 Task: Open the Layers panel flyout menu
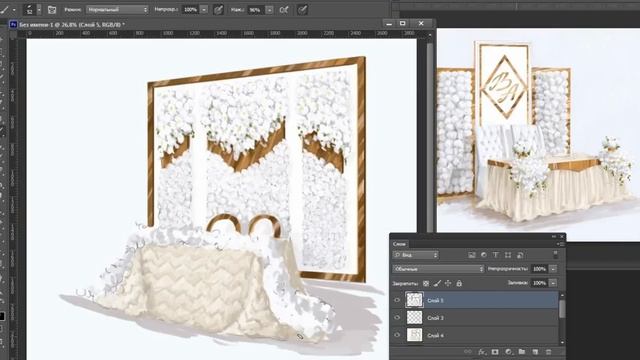[560, 244]
